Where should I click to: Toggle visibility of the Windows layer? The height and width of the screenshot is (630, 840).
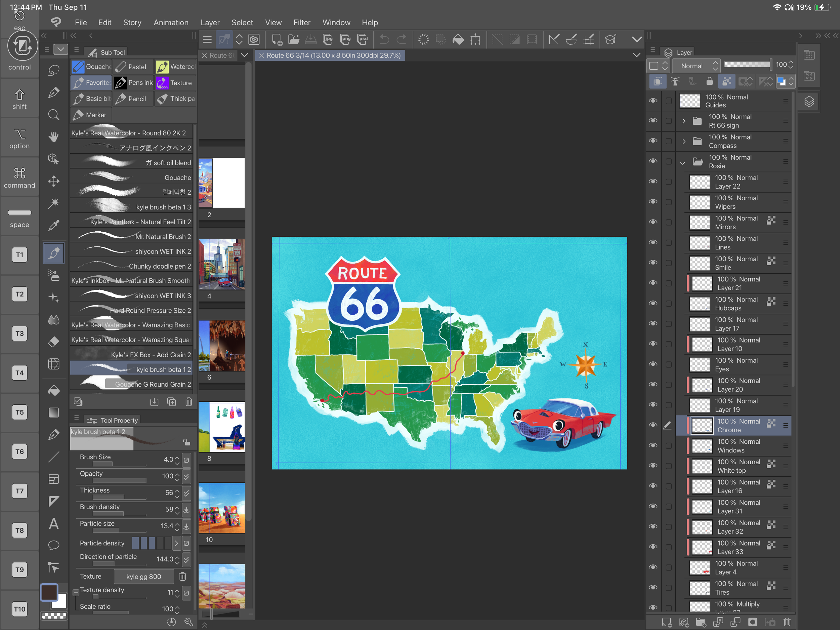pyautogui.click(x=653, y=445)
